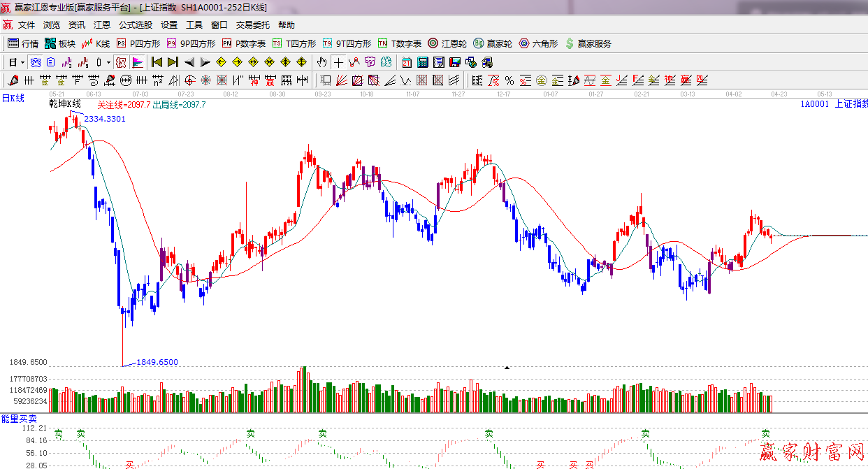Click the calculator icon in toolbar
The width and height of the screenshot is (868, 469).
422,62
